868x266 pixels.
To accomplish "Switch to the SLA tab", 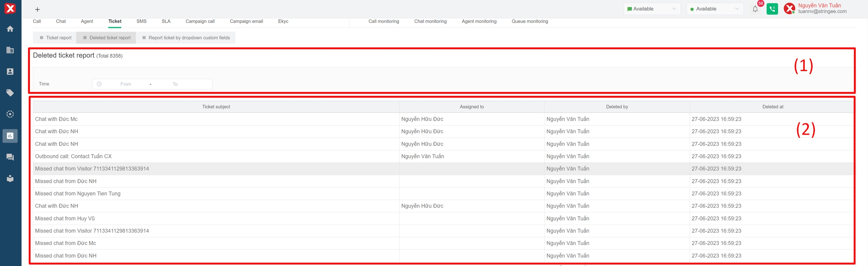I will pyautogui.click(x=166, y=21).
